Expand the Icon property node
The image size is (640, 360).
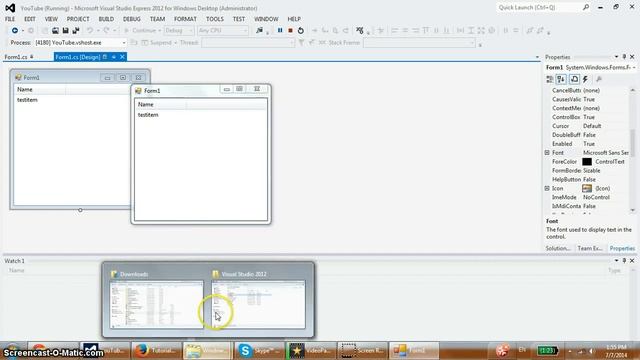coord(547,188)
